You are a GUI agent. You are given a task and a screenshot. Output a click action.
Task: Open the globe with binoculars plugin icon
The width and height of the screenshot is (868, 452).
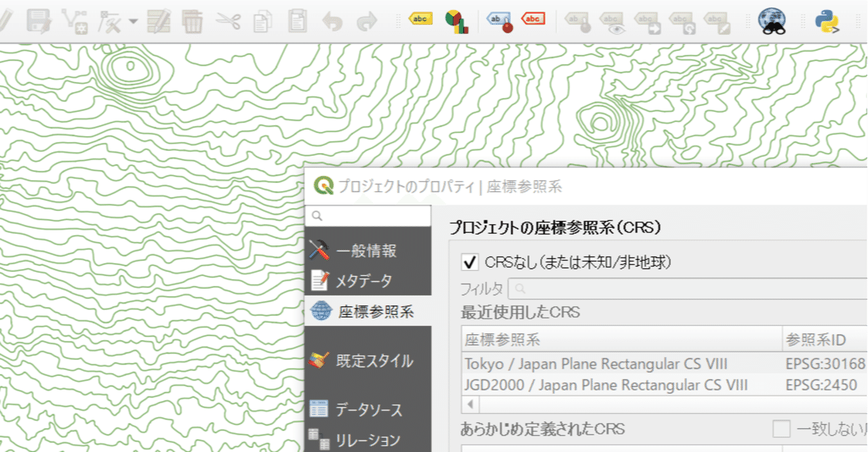click(x=772, y=21)
